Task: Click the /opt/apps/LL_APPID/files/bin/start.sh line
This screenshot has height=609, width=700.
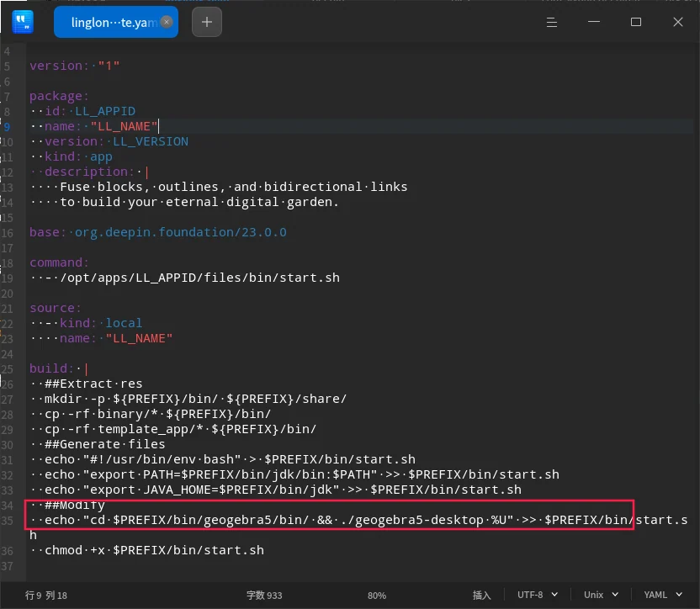Action: pyautogui.click(x=185, y=278)
